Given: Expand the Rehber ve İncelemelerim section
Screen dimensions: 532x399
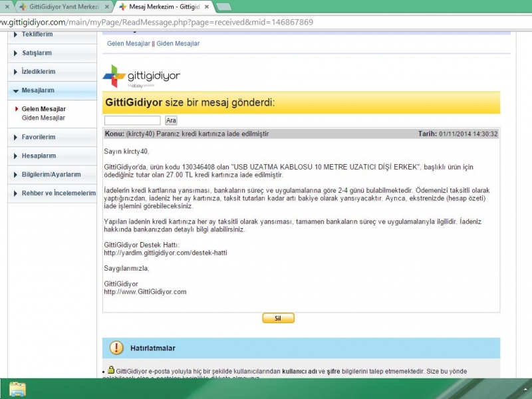Looking at the screenshot, I should click(x=53, y=193).
